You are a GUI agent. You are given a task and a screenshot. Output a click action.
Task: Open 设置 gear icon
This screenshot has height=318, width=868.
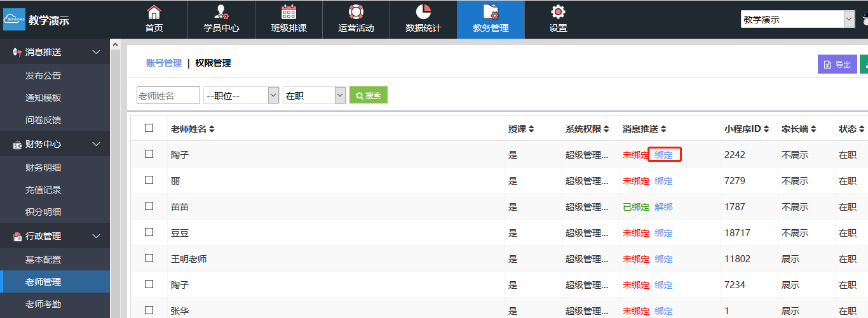click(x=558, y=12)
